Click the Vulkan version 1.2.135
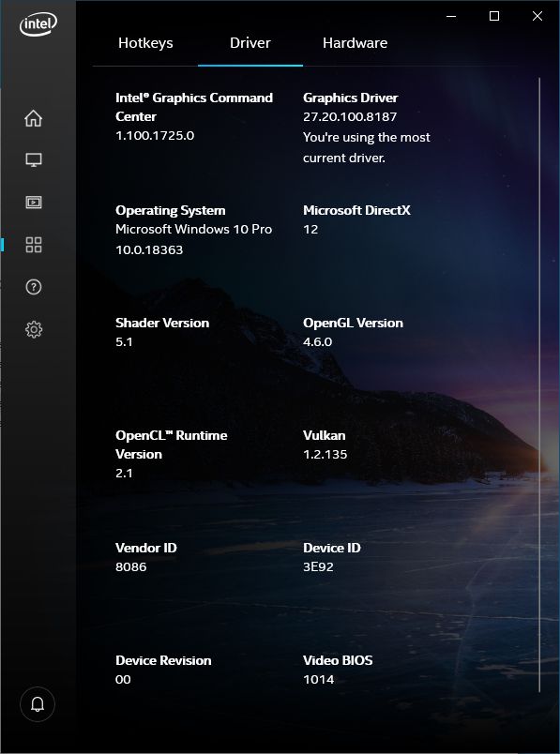 325,455
